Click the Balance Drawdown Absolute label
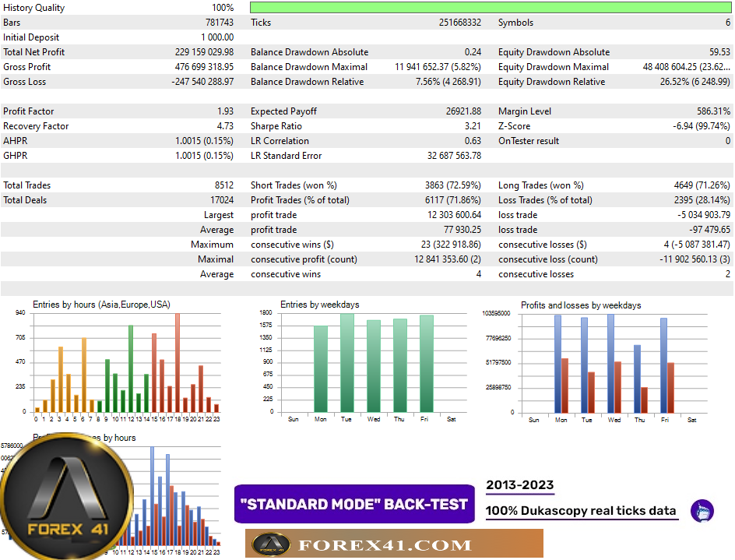Viewport: 735px width, 560px height. click(x=309, y=52)
